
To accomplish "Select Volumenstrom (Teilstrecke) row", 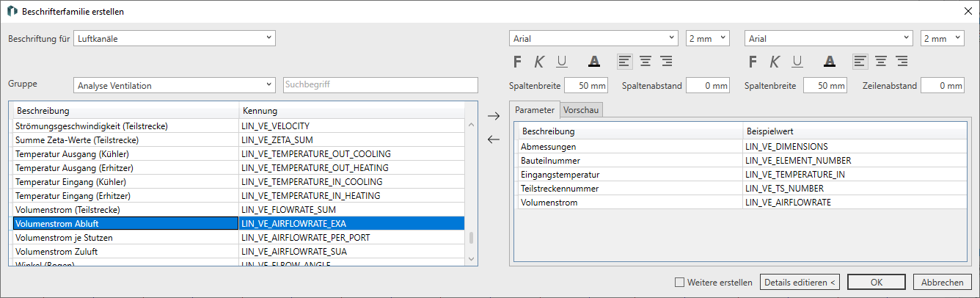I will (239, 209).
